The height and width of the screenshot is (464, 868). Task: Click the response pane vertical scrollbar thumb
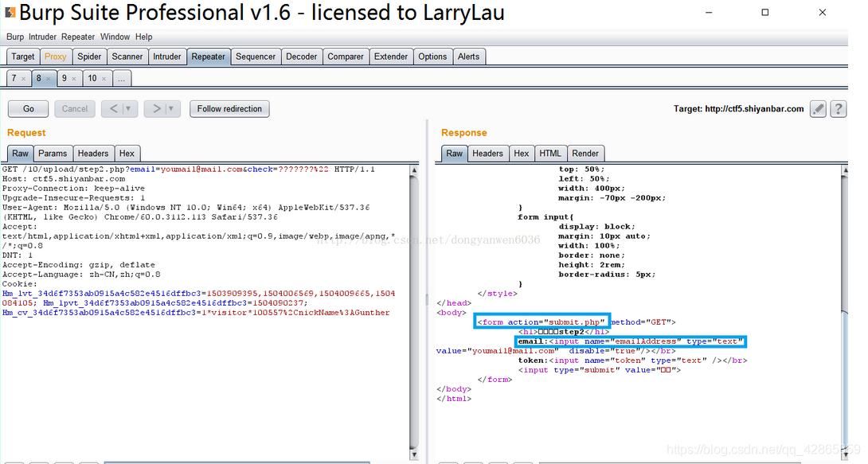coord(845,381)
